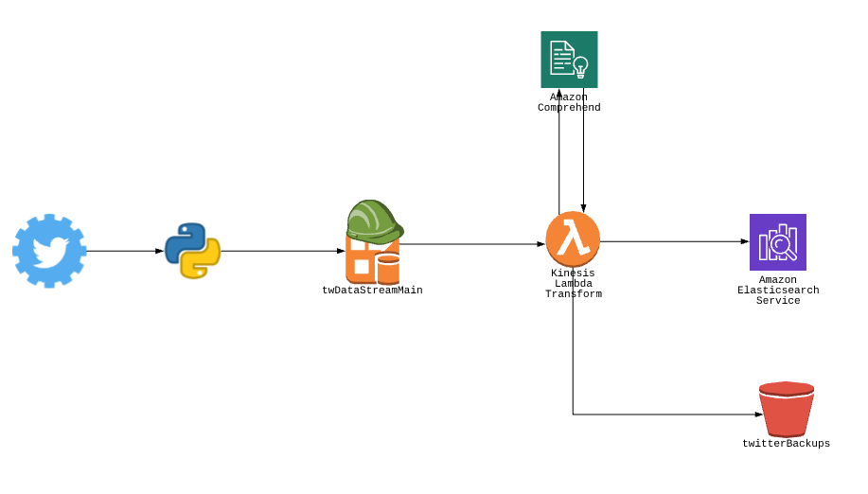868x494 pixels.
Task: Select the Amazon Elasticsearch Service label
Action: tap(778, 290)
